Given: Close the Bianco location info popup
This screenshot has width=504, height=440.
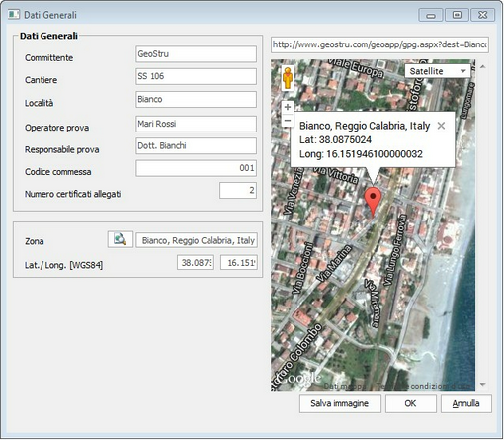Looking at the screenshot, I should point(441,126).
